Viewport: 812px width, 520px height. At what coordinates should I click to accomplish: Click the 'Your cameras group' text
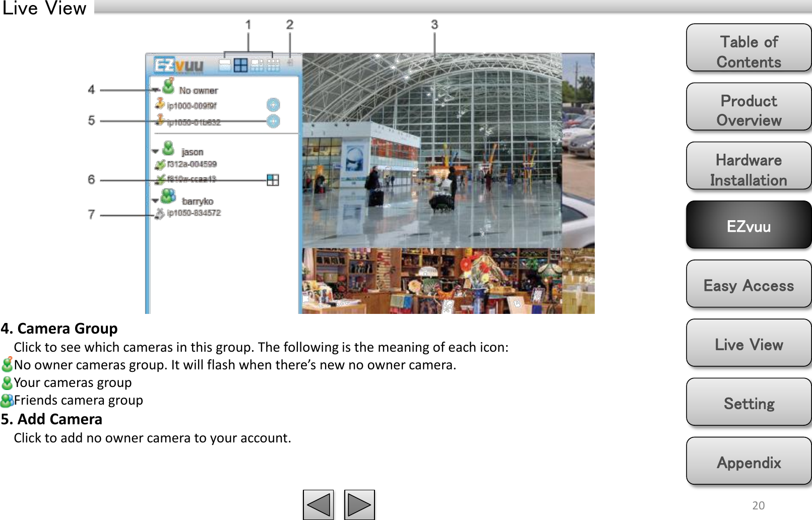(x=73, y=382)
